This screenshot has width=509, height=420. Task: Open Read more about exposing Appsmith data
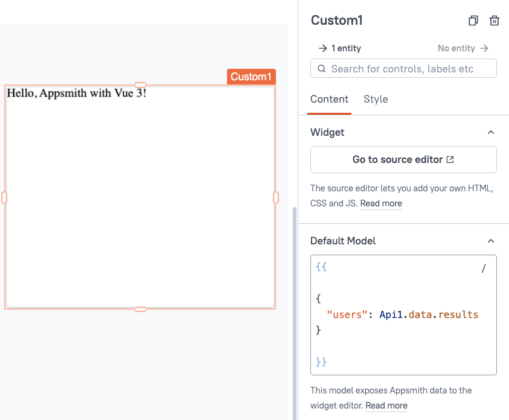(x=386, y=406)
